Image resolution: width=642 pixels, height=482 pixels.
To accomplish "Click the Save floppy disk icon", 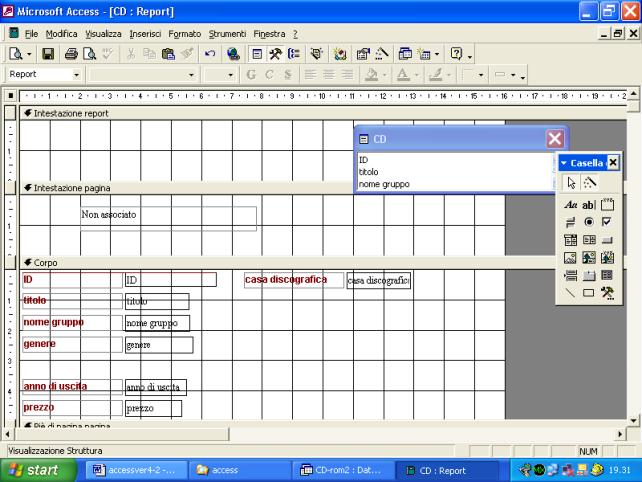I will coord(48,54).
